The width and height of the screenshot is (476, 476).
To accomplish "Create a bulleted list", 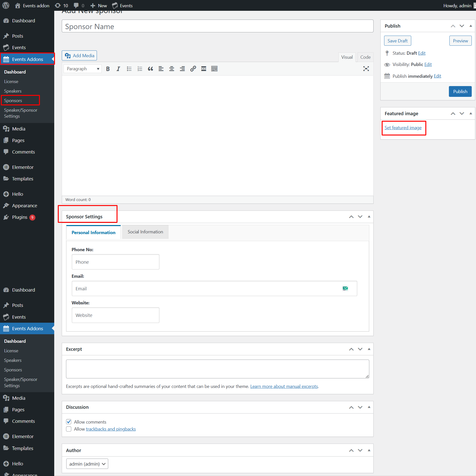I will [129, 69].
